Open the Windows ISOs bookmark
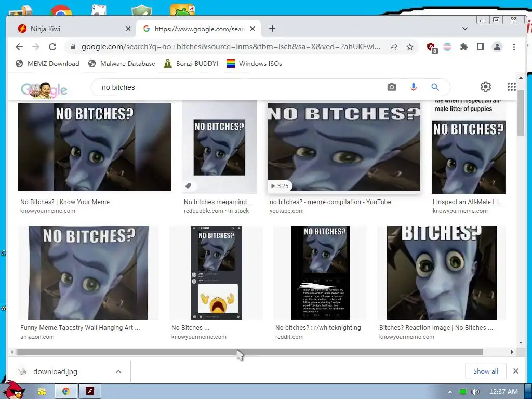This screenshot has height=399, width=532. [254, 64]
